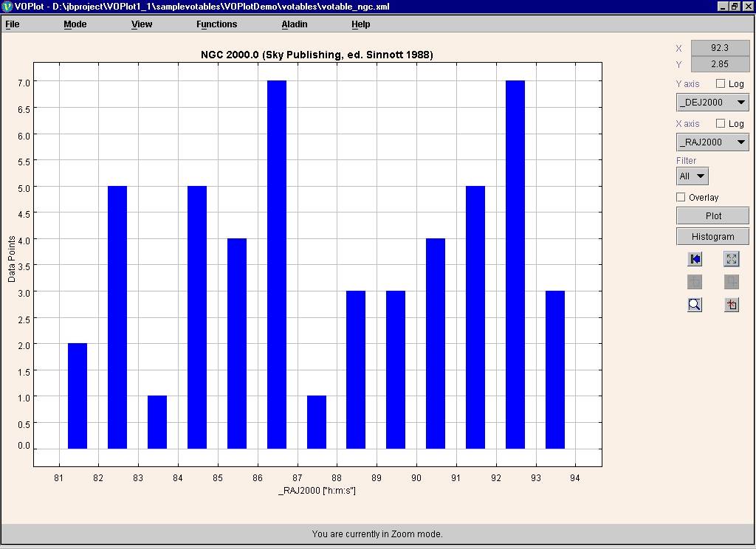Click the VOPlot application icon in title bar
The height and width of the screenshot is (549, 756).
click(x=7, y=6)
